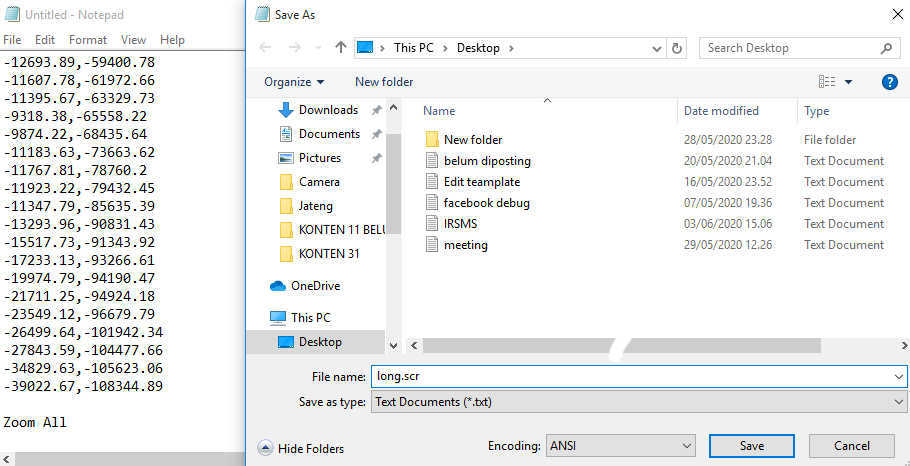Open Notepad Help menu

click(x=172, y=40)
